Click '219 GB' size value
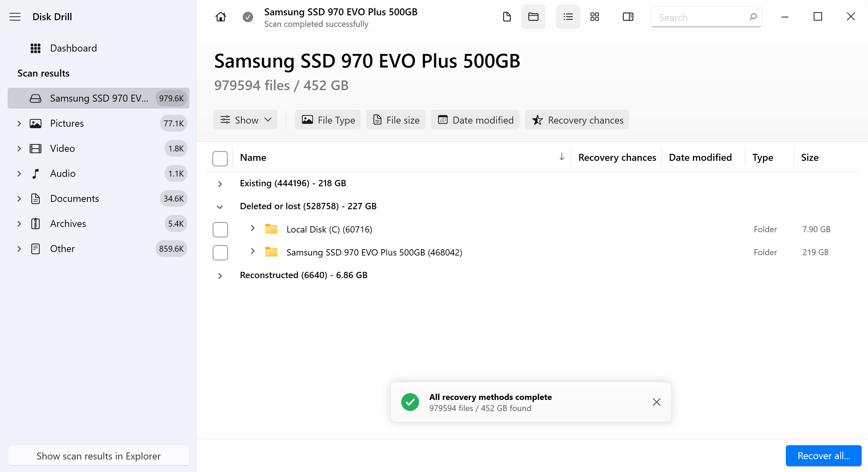This screenshot has width=868, height=472. 815,252
